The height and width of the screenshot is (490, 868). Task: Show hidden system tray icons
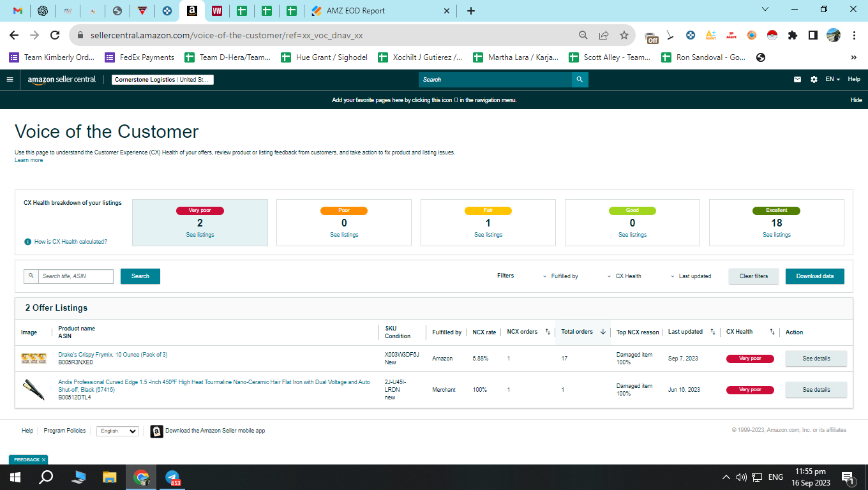coord(726,477)
